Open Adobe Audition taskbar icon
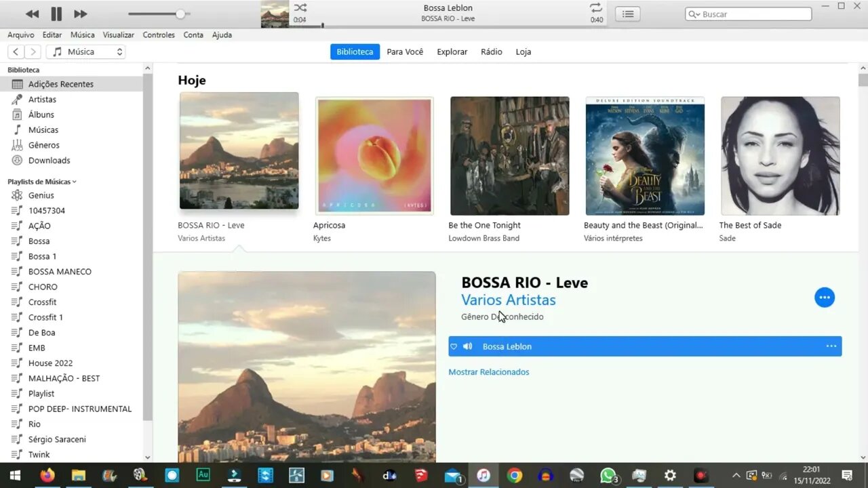Viewport: 868px width, 488px height. [203, 476]
